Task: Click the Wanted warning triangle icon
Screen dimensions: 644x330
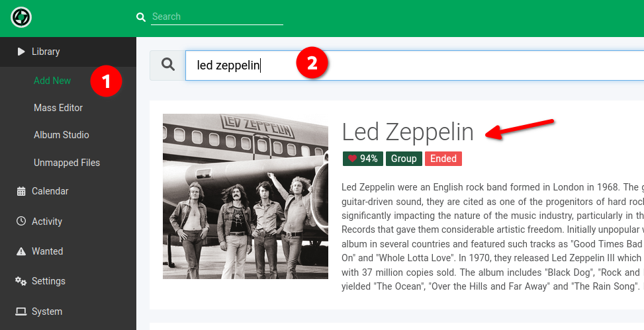Action: (21, 251)
